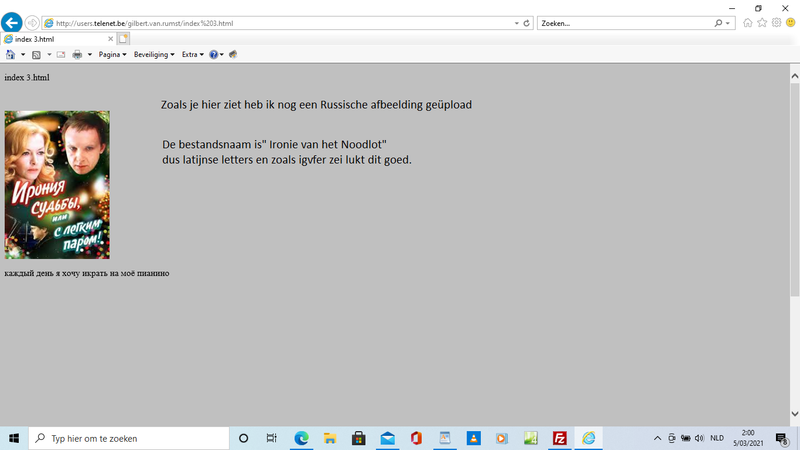
Task: Open Favorites star icon
Action: (762, 22)
